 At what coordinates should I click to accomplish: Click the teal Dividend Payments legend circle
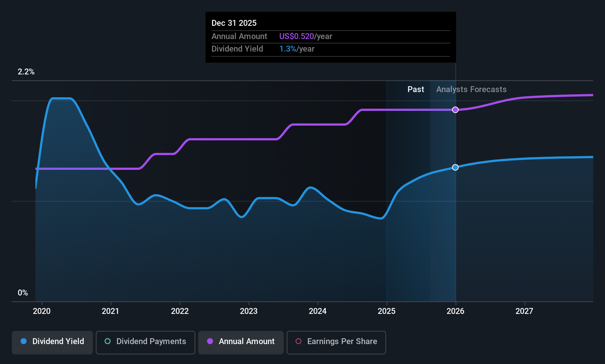(108, 342)
